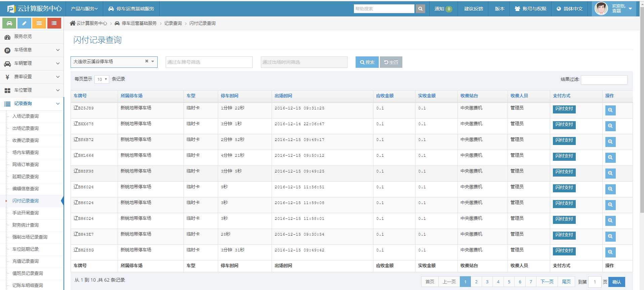
Task: Go to page 3 in pagination
Action: (487, 282)
